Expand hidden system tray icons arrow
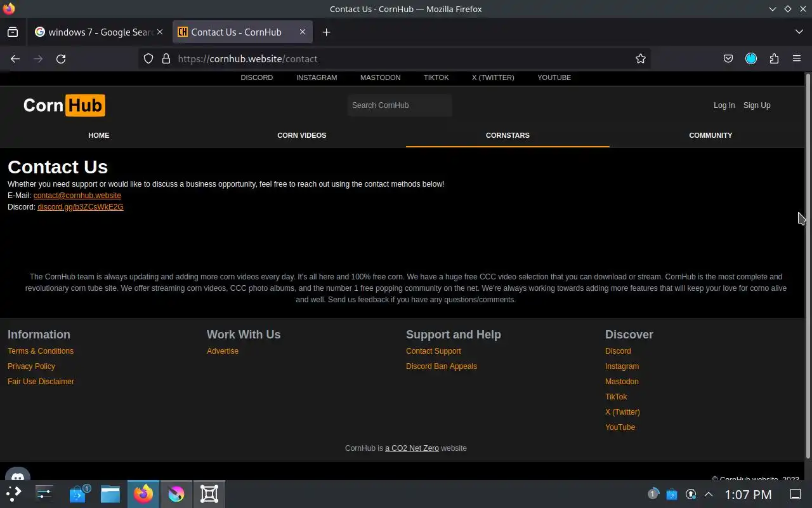Screen dimensions: 812x508 pos(709,494)
